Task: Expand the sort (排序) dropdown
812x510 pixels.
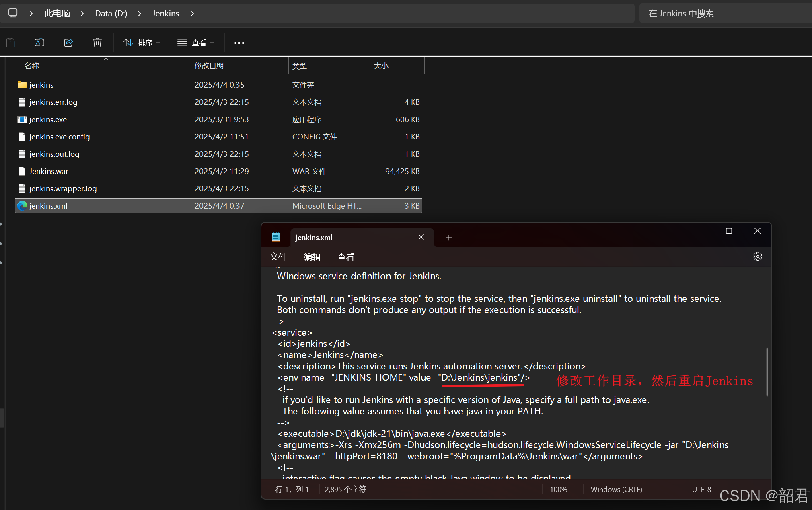Action: (142, 43)
